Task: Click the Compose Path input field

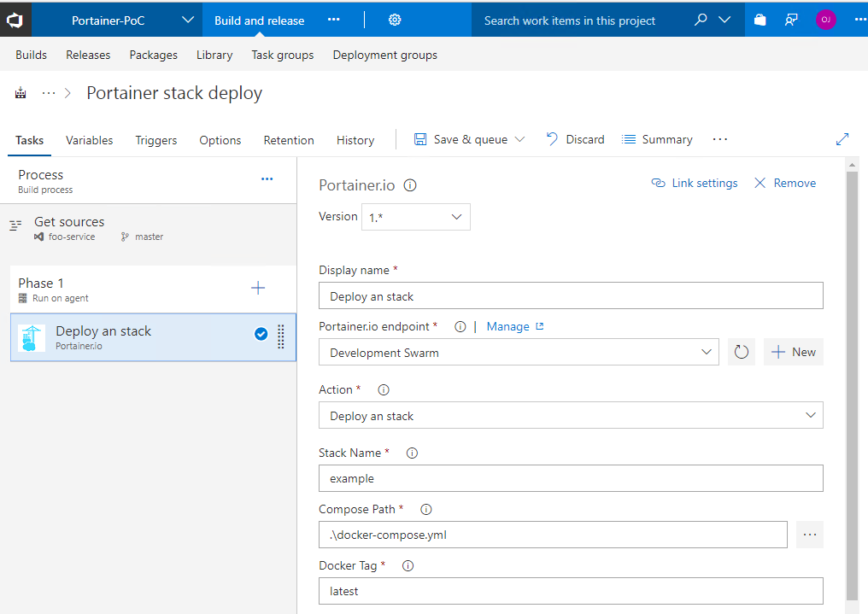Action: tap(553, 535)
